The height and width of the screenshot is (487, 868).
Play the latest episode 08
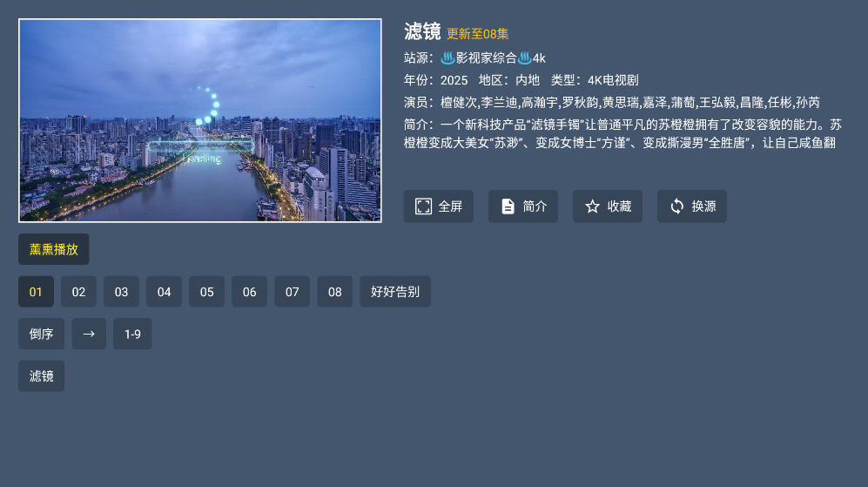click(x=334, y=292)
